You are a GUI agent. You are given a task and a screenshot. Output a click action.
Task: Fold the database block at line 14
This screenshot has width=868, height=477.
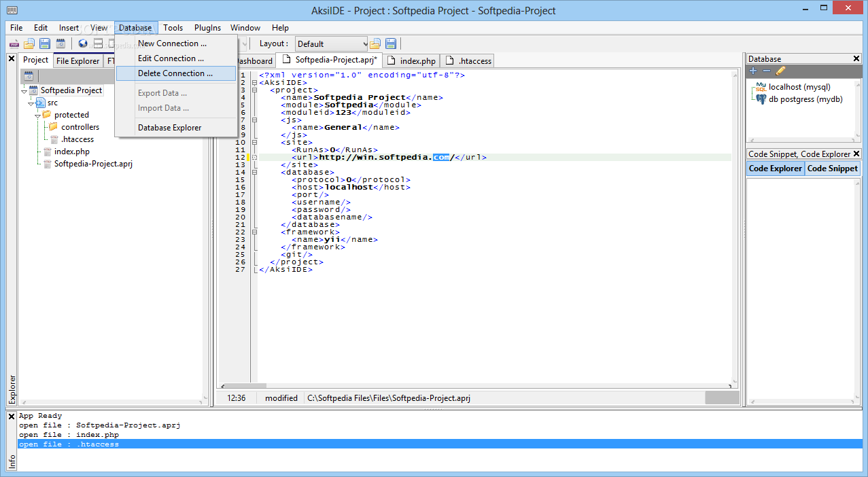point(254,173)
